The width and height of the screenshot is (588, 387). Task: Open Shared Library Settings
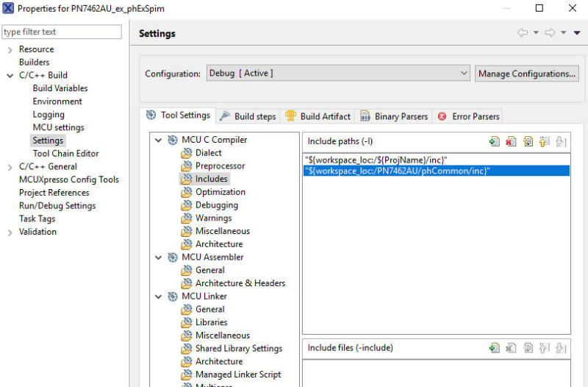tap(238, 348)
